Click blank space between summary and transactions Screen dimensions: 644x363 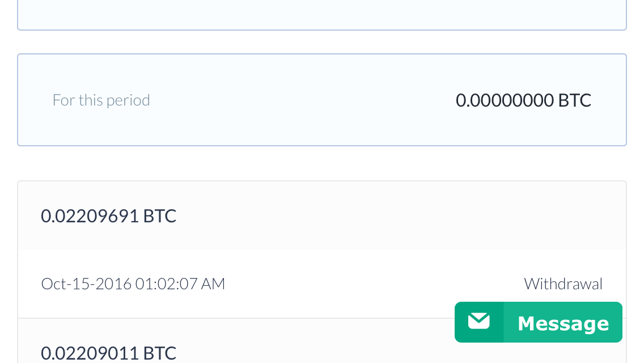coord(322,163)
